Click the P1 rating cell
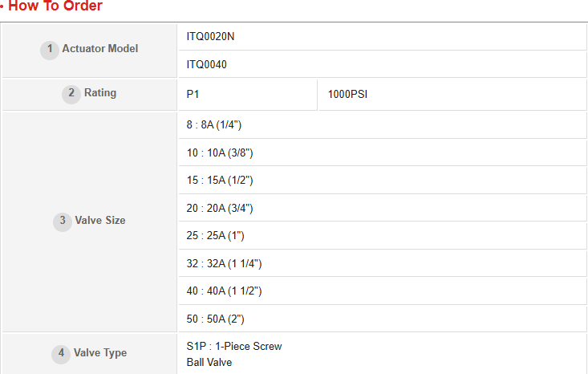 click(x=193, y=95)
